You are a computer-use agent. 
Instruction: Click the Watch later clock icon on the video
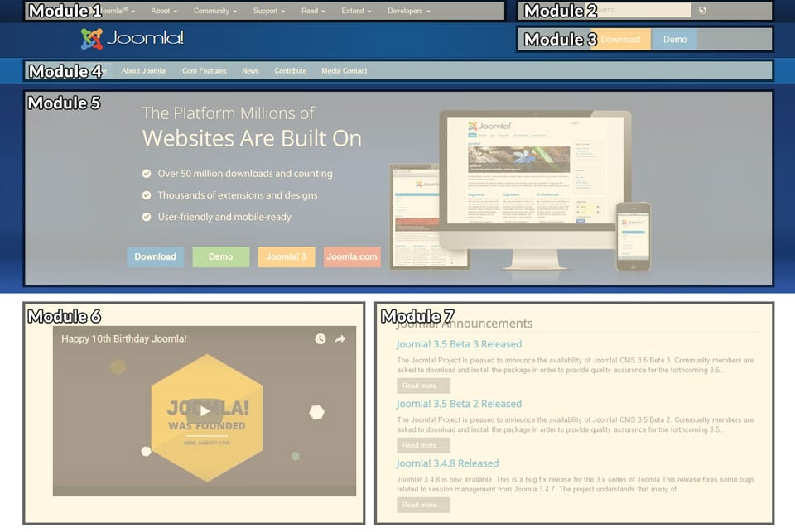pos(320,338)
